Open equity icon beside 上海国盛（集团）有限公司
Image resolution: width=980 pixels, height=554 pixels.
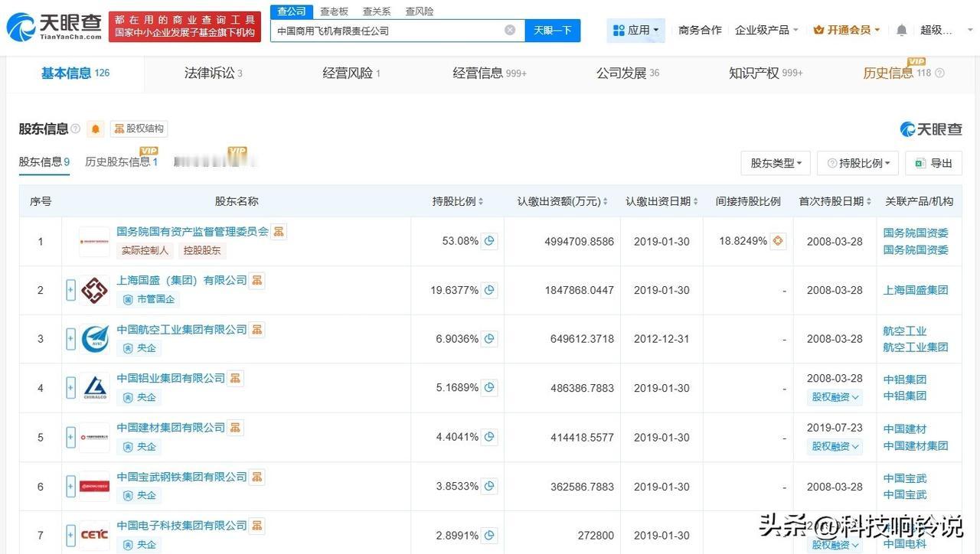coord(257,280)
